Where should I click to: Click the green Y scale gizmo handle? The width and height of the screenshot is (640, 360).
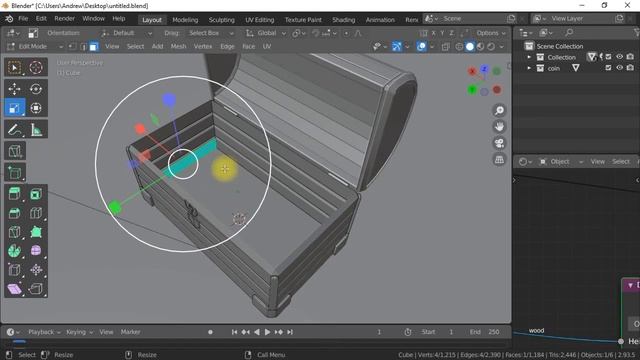click(115, 207)
